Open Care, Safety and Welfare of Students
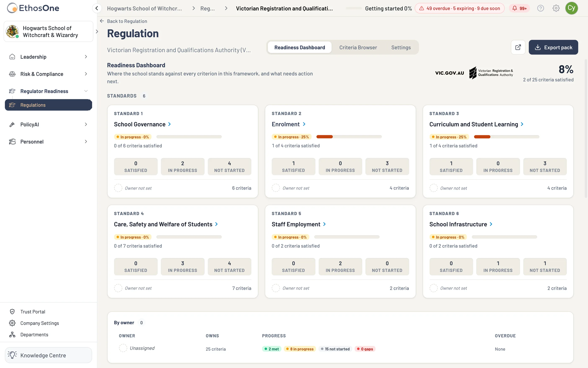The image size is (588, 368). tap(166, 224)
